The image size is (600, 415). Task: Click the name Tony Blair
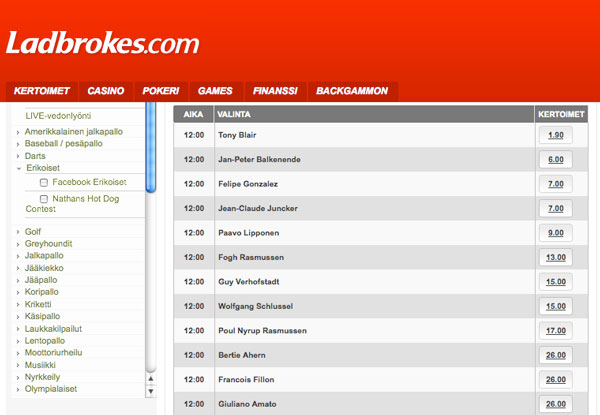click(x=237, y=135)
